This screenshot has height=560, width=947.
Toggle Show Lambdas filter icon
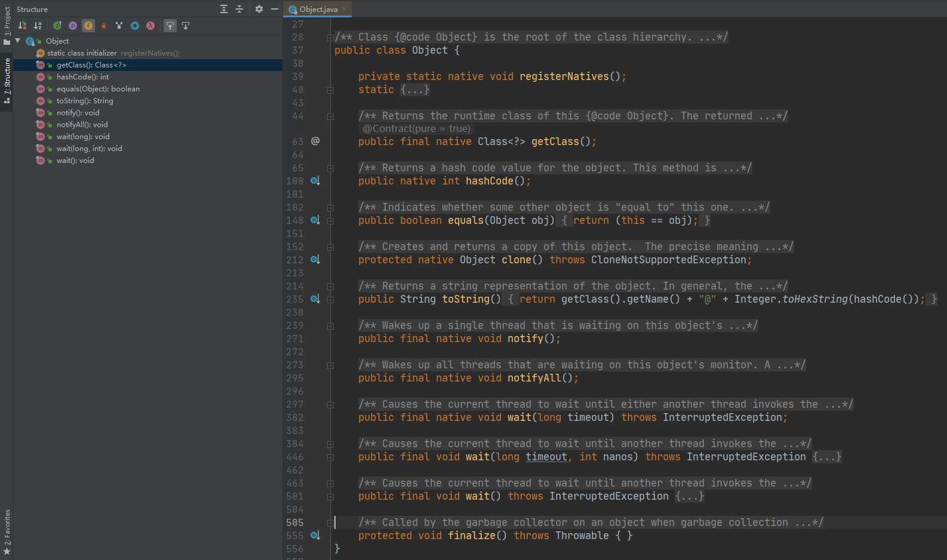[150, 26]
